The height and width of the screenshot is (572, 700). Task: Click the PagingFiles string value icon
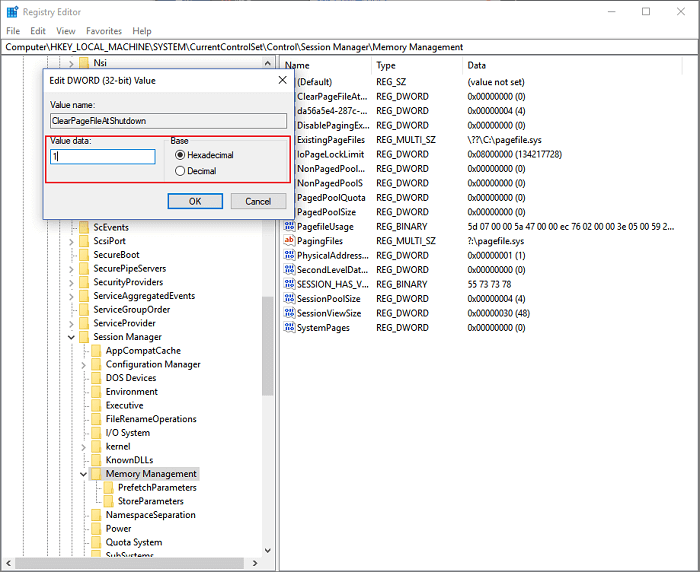click(x=289, y=241)
